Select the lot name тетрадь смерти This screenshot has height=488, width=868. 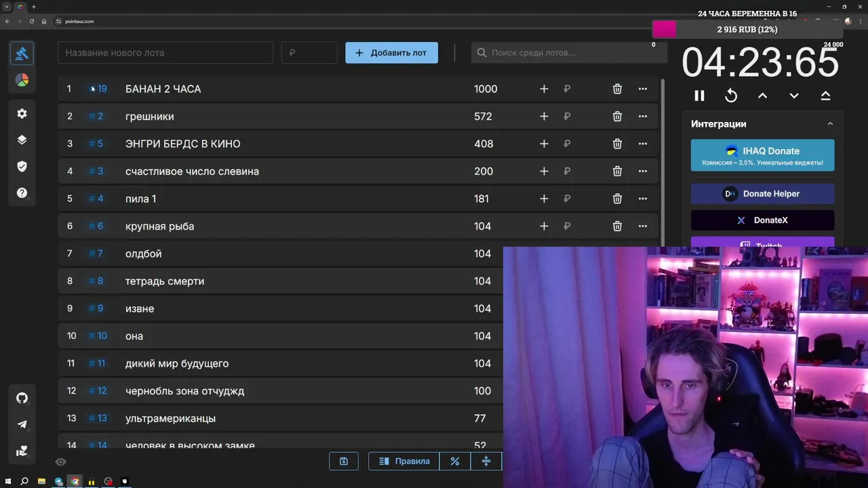[x=165, y=281]
